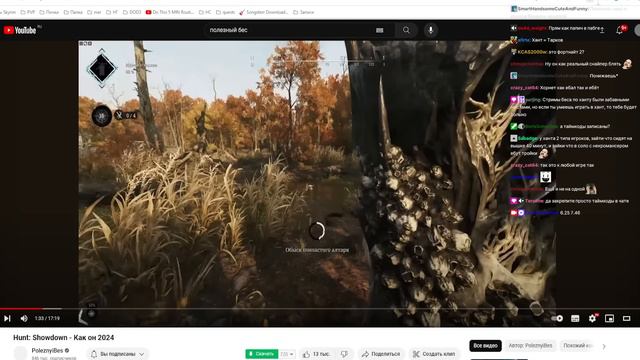
Task: Skip to the next video
Action: click(7, 318)
